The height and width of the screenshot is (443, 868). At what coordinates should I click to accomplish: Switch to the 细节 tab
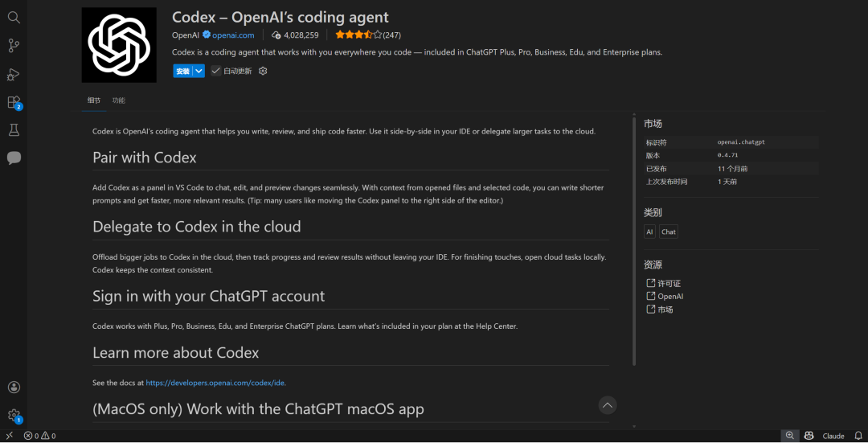coord(94,100)
